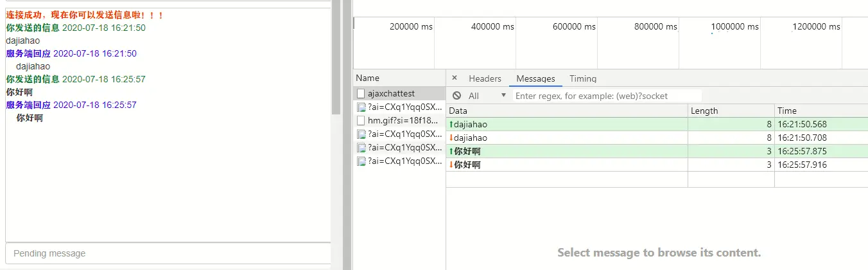Click 服务端回应 2020-07-18 16:21:50 line
868x270 pixels.
click(71, 53)
